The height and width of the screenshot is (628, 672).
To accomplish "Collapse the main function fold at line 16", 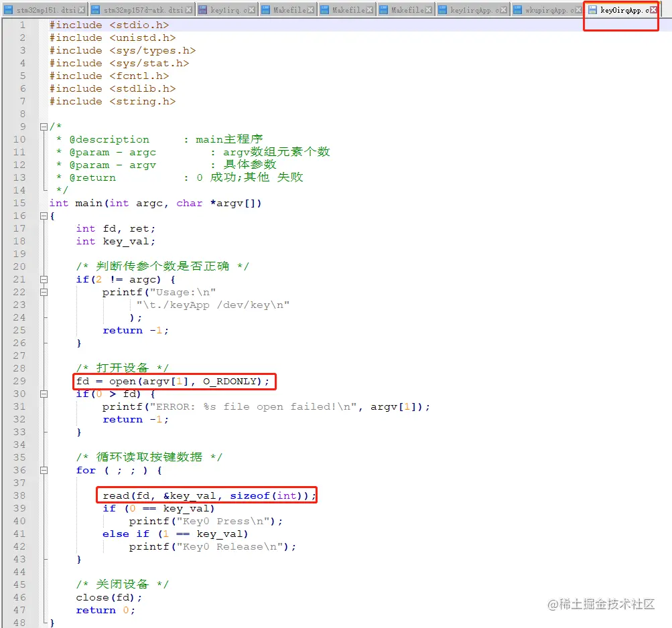I will [x=44, y=216].
